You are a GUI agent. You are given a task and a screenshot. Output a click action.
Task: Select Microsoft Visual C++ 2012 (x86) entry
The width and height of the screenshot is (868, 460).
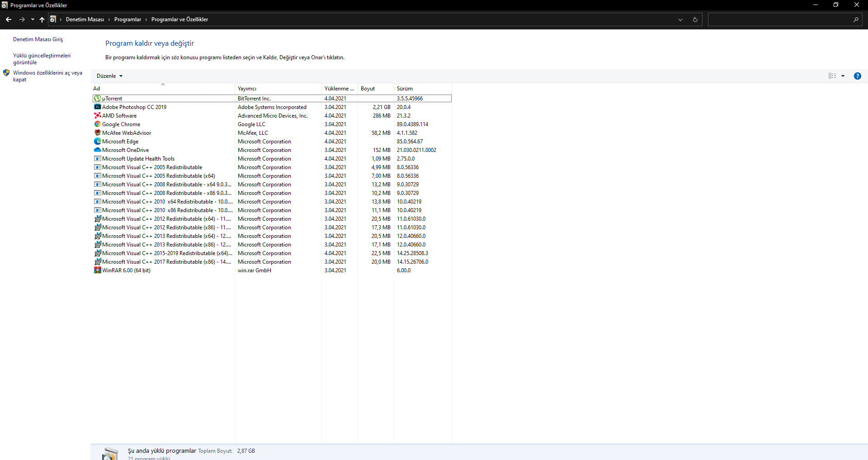[272, 228]
